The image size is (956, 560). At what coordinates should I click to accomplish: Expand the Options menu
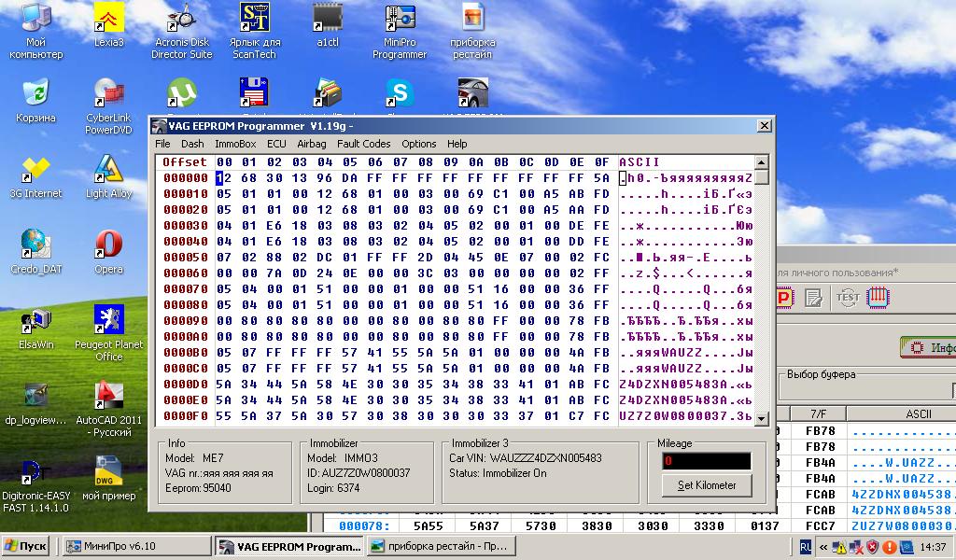(x=419, y=144)
